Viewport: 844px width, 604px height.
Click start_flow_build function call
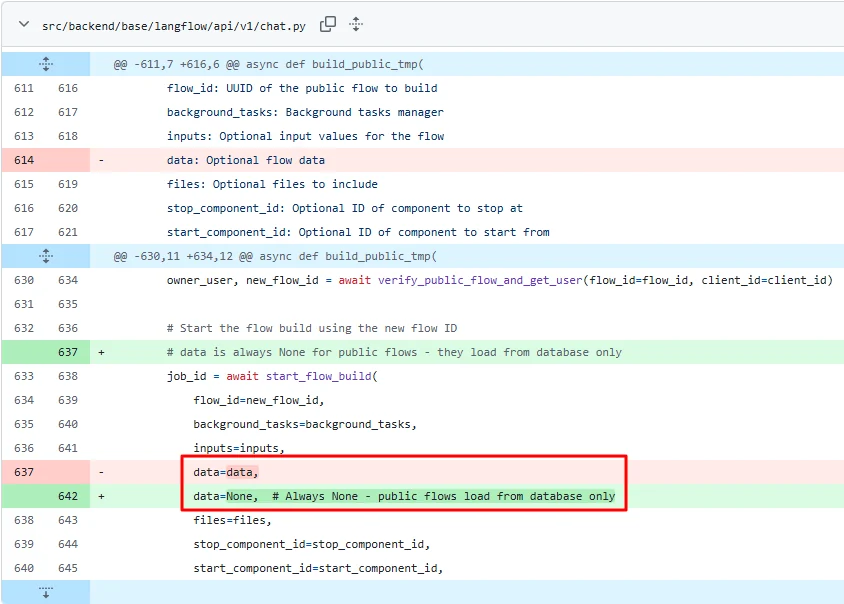pyautogui.click(x=319, y=376)
